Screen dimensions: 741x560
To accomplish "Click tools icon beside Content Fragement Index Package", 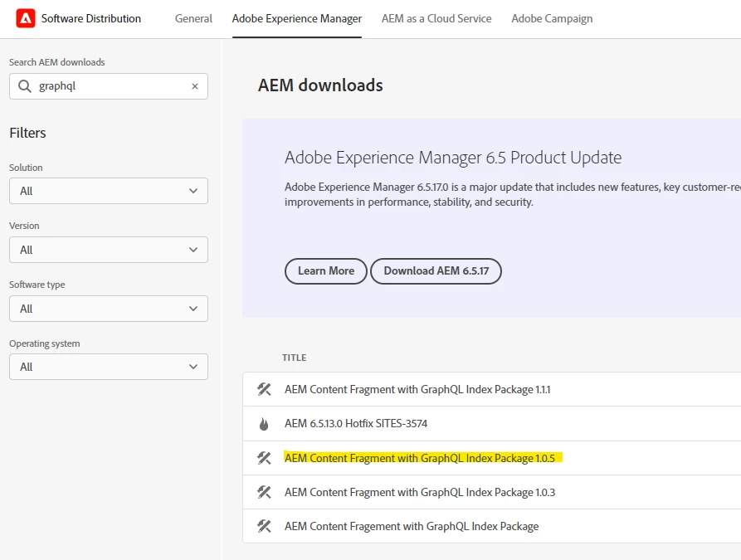I will pyautogui.click(x=264, y=526).
